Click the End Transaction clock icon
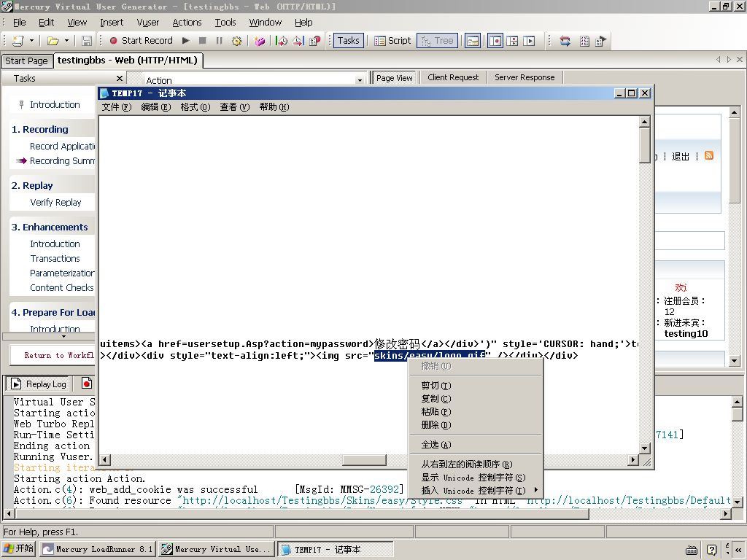The height and width of the screenshot is (560, 747). pyautogui.click(x=298, y=41)
